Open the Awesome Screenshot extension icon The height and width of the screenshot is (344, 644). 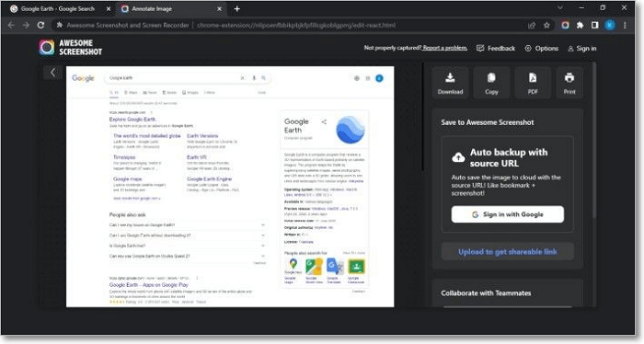[x=565, y=25]
